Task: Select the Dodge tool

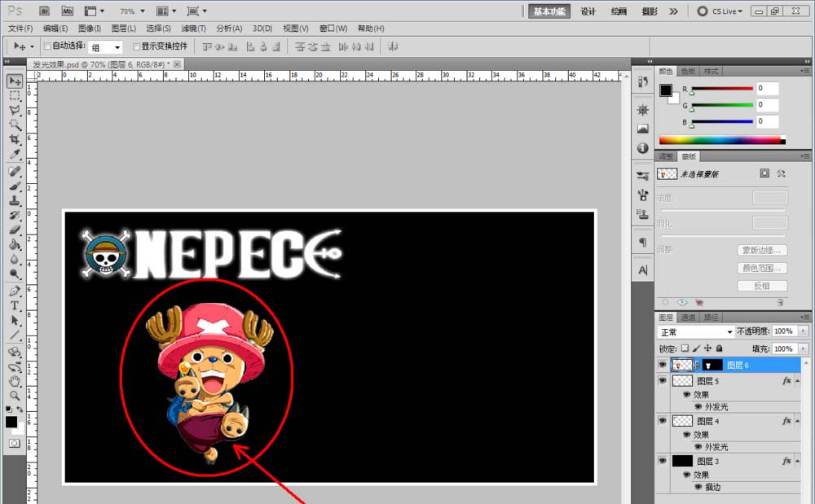Action: 15,273
